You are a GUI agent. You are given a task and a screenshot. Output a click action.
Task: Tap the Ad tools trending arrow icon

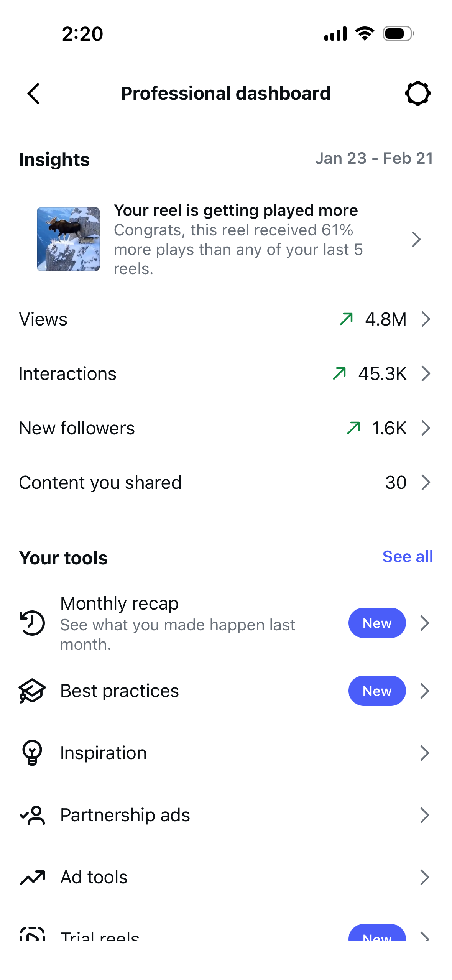[32, 877]
